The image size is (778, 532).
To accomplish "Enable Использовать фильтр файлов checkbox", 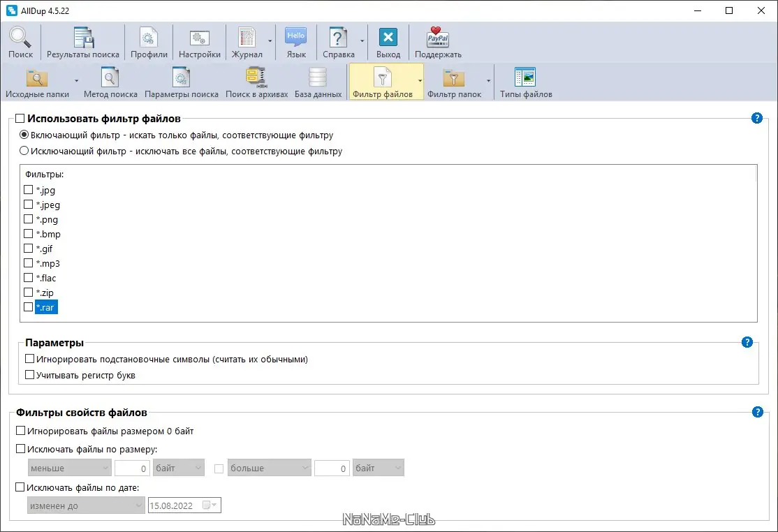I will click(20, 119).
